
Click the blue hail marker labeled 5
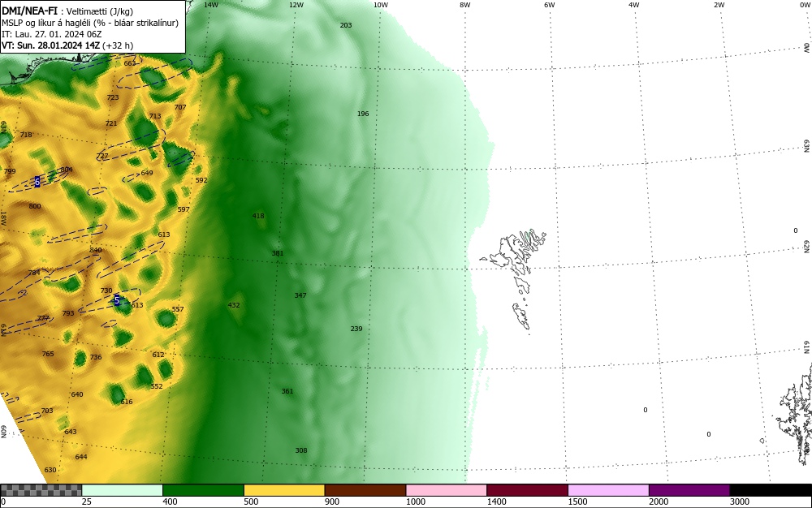coord(117,300)
